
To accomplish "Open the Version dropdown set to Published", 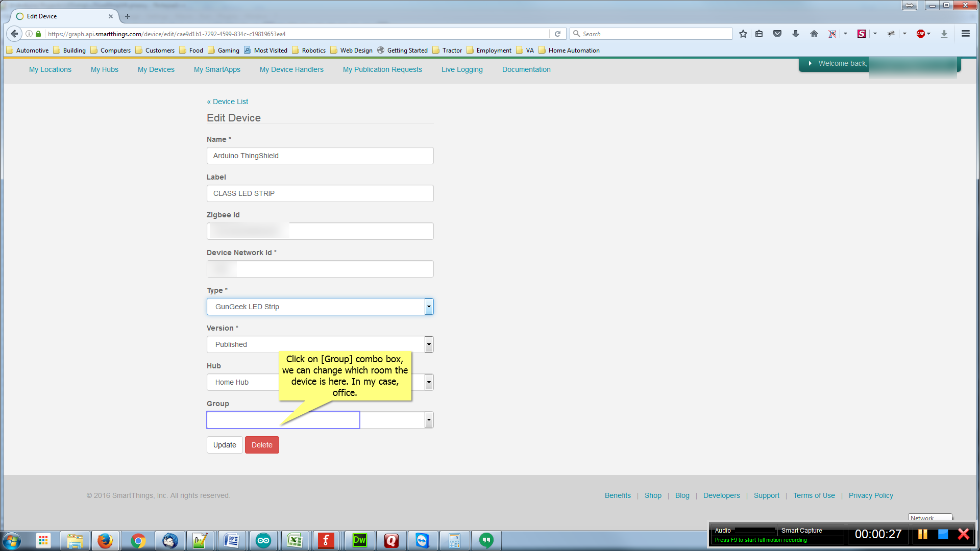I will point(429,344).
